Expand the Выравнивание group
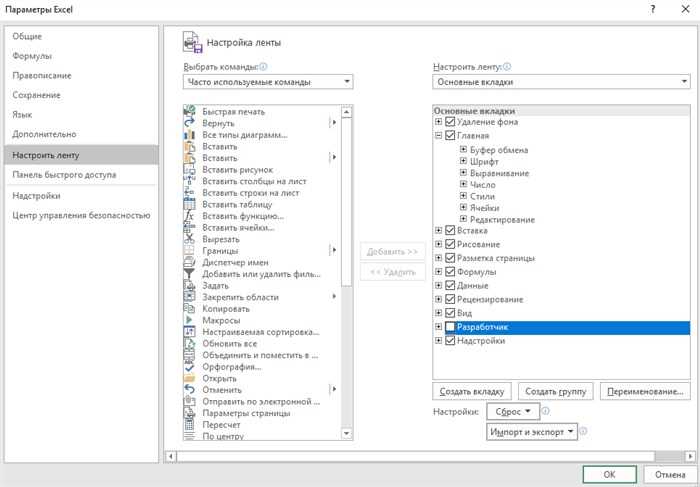 (x=463, y=173)
